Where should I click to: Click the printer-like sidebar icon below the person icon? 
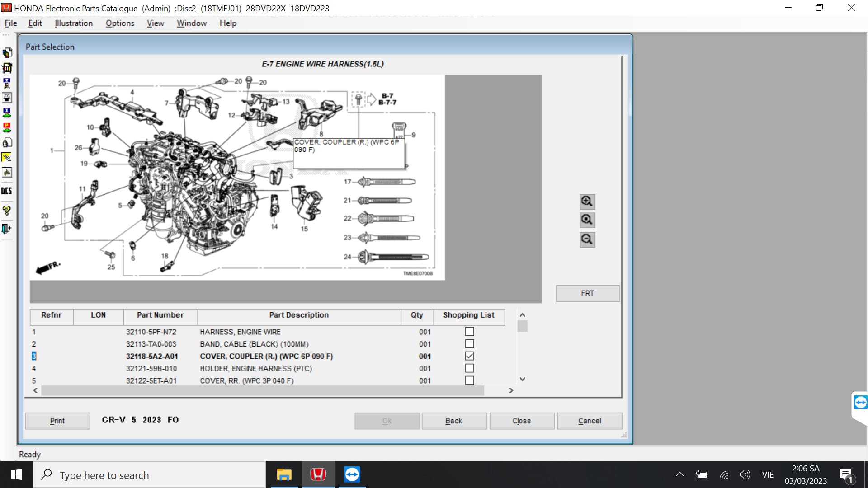click(x=7, y=98)
